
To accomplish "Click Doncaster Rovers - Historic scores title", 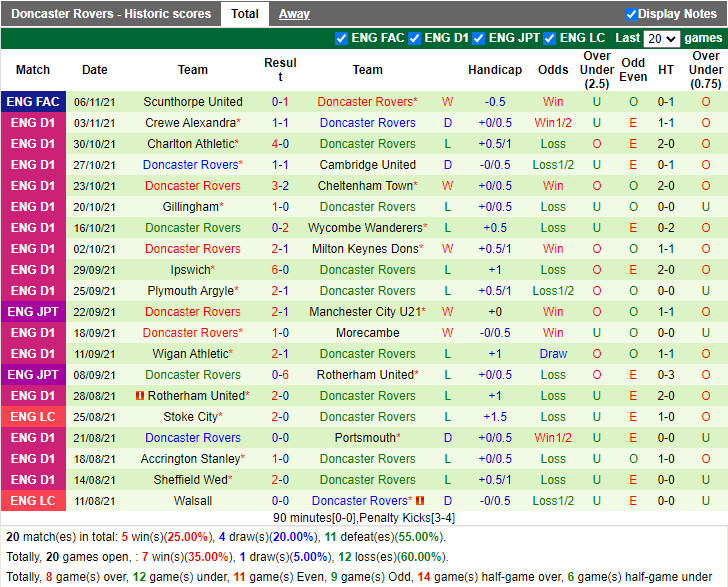I will click(111, 14).
